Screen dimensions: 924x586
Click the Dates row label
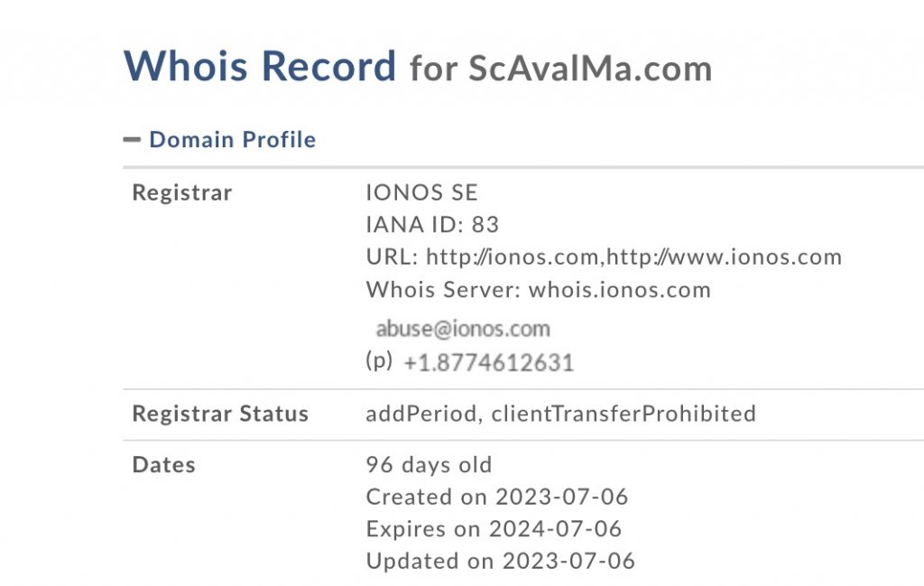pos(164,465)
